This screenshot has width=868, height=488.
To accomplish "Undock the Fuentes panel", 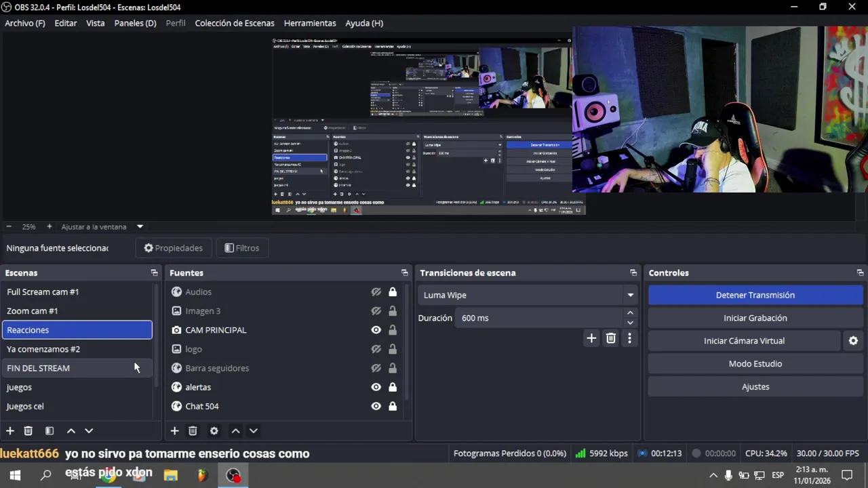I will tap(405, 272).
